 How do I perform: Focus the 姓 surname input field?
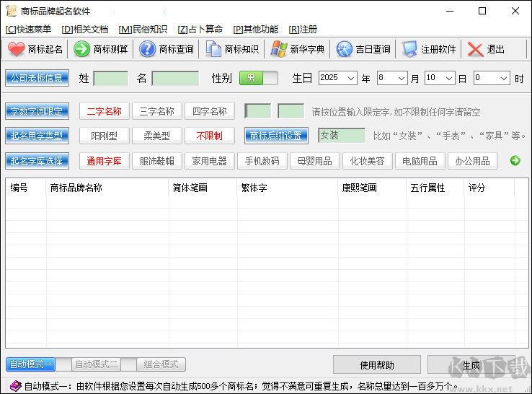point(110,78)
